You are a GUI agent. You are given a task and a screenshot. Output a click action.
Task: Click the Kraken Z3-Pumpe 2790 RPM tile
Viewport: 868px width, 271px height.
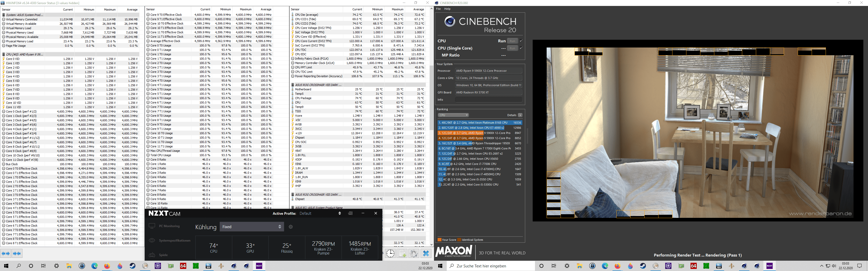click(x=323, y=248)
